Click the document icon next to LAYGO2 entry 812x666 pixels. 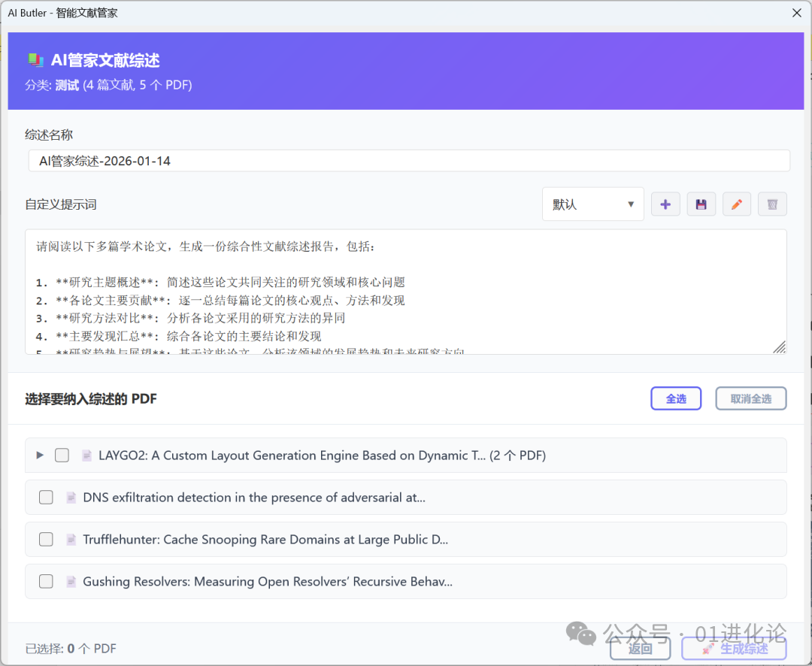point(86,455)
